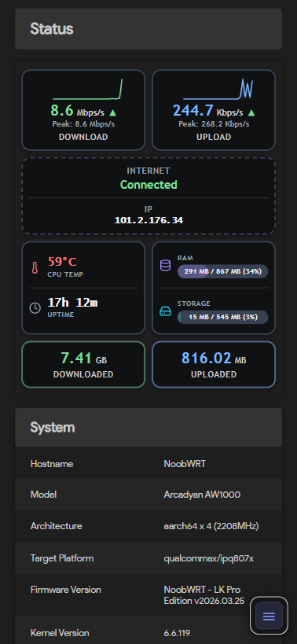This screenshot has height=644, width=297.
Task: Click the DOWNLOAD label under the speed
Action: (x=83, y=137)
